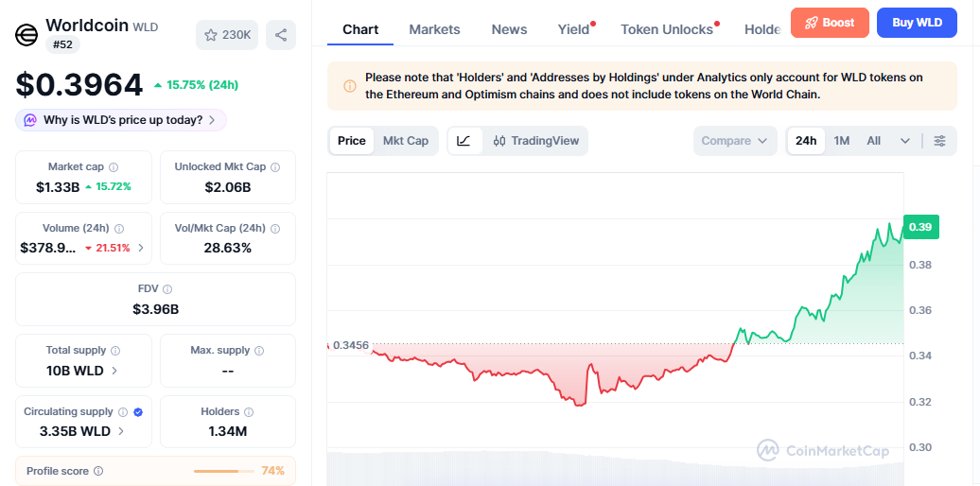Click the 74% profile score value
Viewport: 980px width, 486px height.
tap(272, 471)
